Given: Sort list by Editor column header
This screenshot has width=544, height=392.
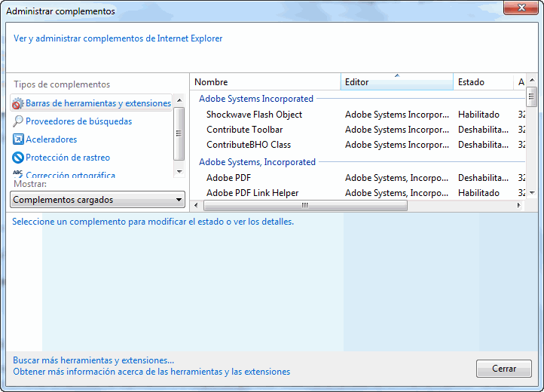Looking at the screenshot, I should click(397, 82).
